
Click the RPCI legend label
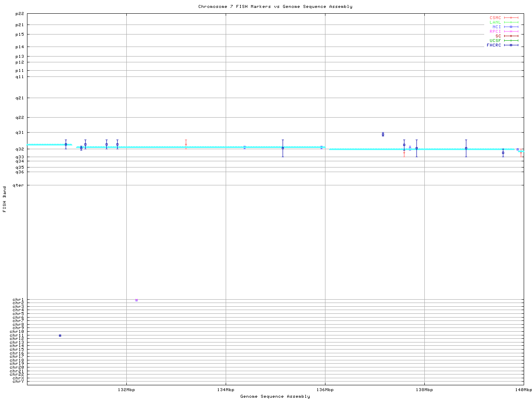[495, 32]
